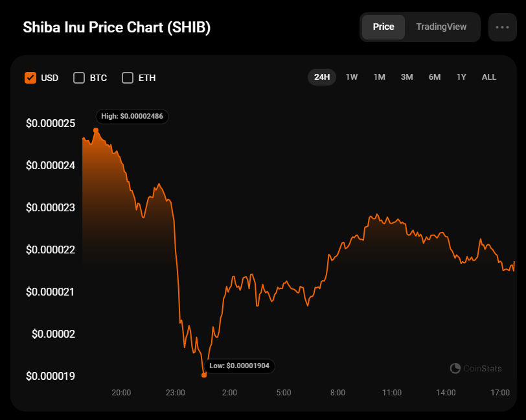Select the 3M time range
Viewport: 526px width, 420px height.
[407, 77]
